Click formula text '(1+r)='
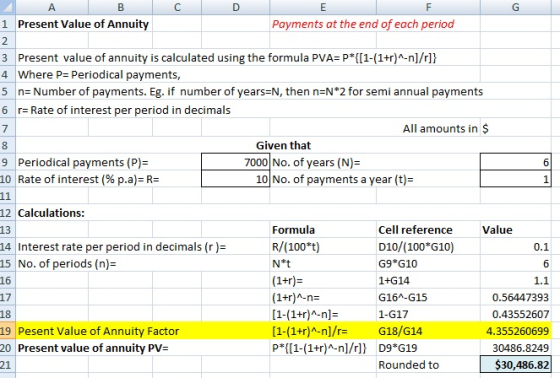The image size is (560, 378). (287, 280)
